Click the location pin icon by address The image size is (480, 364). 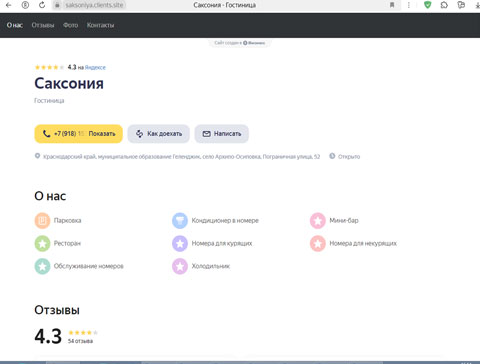click(37, 156)
